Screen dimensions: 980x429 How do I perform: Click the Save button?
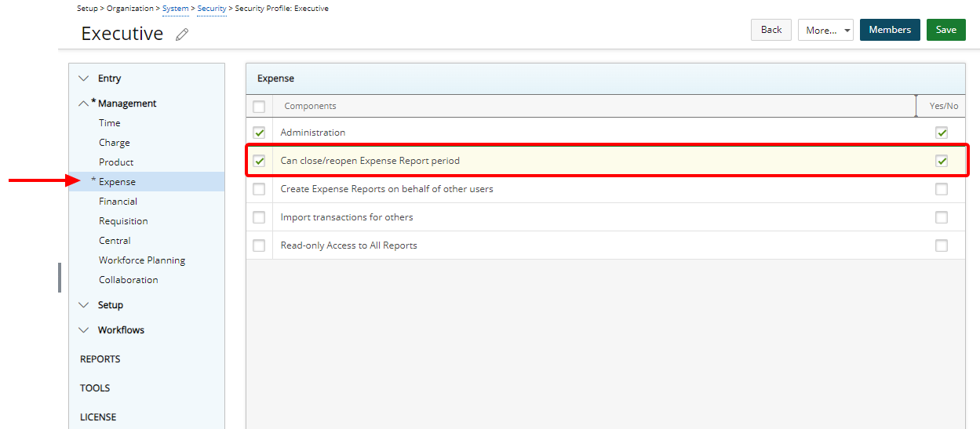pos(945,30)
